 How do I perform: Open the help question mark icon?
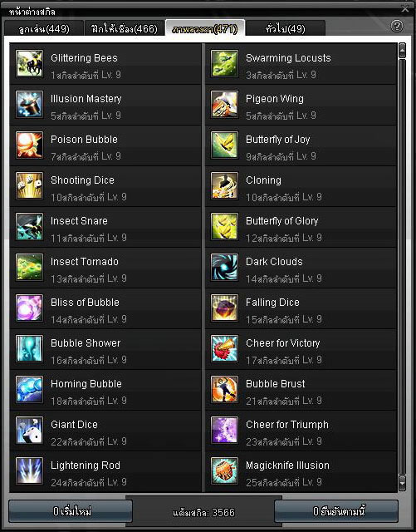(x=397, y=26)
